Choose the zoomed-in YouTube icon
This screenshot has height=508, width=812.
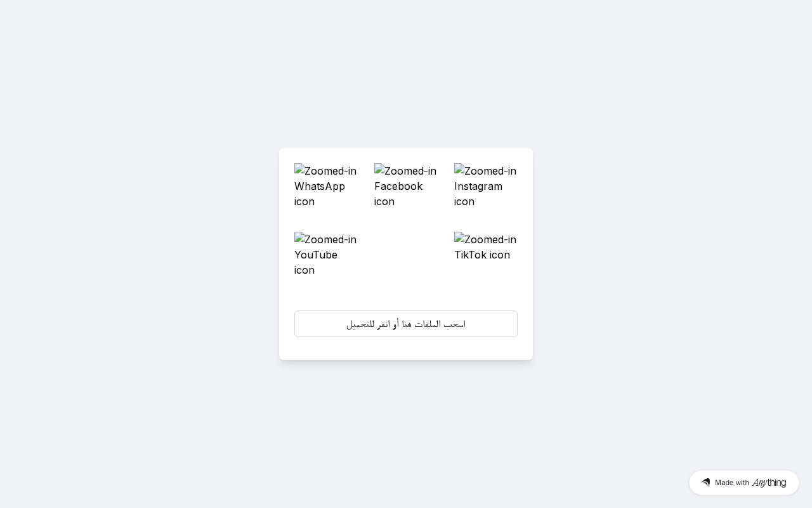(325, 255)
